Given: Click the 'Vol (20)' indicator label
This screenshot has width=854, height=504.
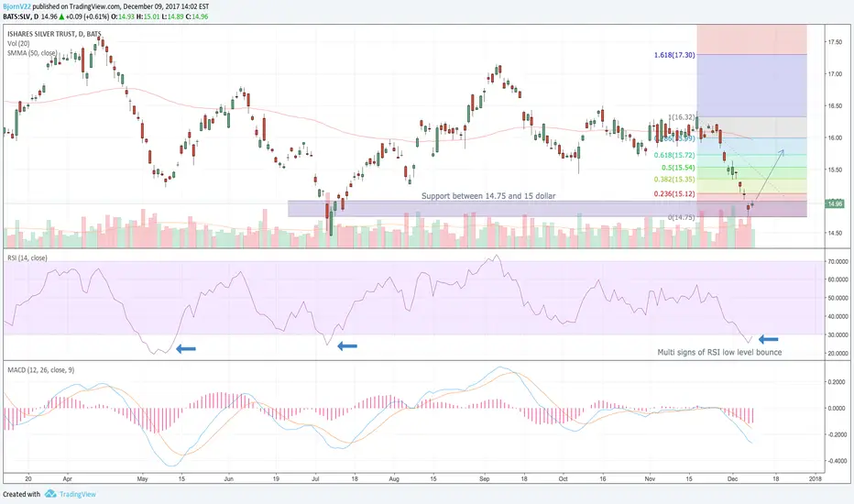Looking at the screenshot, I should (x=18, y=44).
